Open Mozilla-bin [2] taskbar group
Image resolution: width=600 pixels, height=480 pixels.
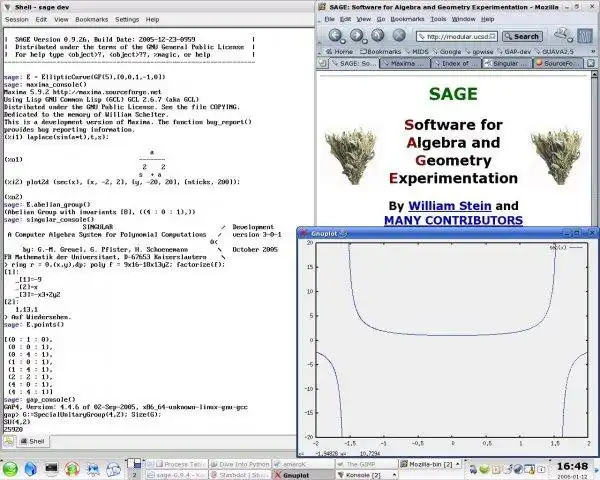coord(430,464)
